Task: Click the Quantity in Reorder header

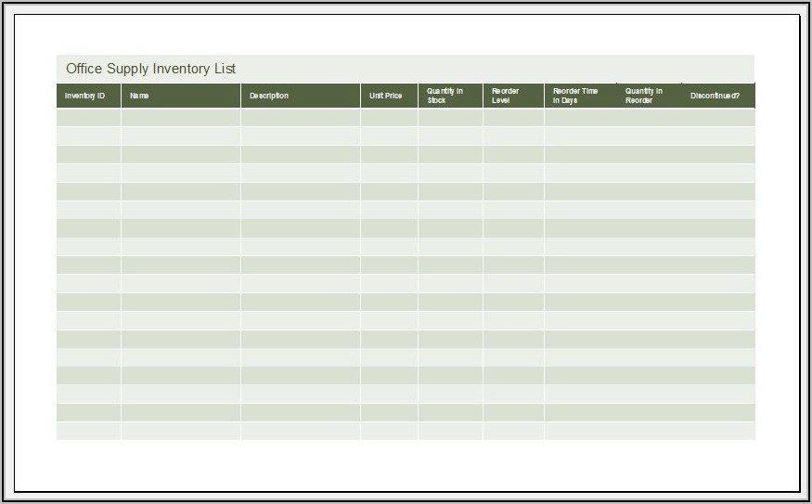Action: point(650,96)
